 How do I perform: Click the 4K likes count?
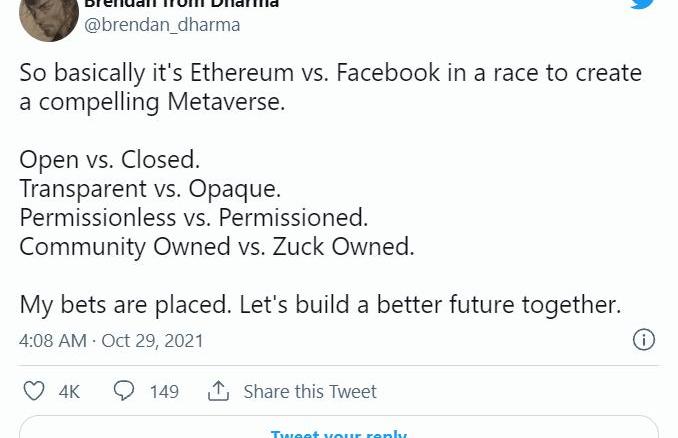(x=69, y=392)
